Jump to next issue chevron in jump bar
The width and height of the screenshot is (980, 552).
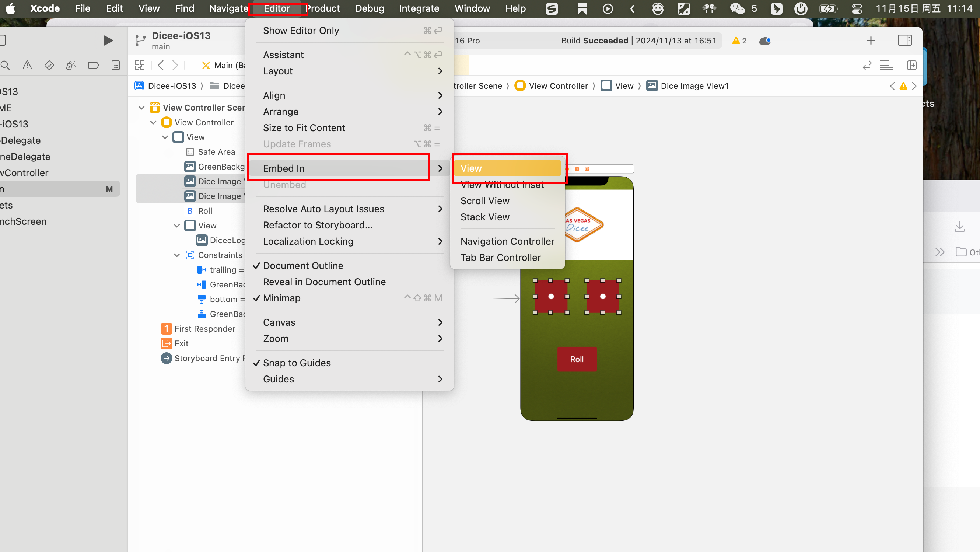914,86
